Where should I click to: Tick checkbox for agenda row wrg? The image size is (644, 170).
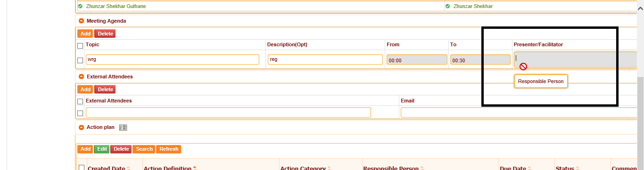[80, 60]
